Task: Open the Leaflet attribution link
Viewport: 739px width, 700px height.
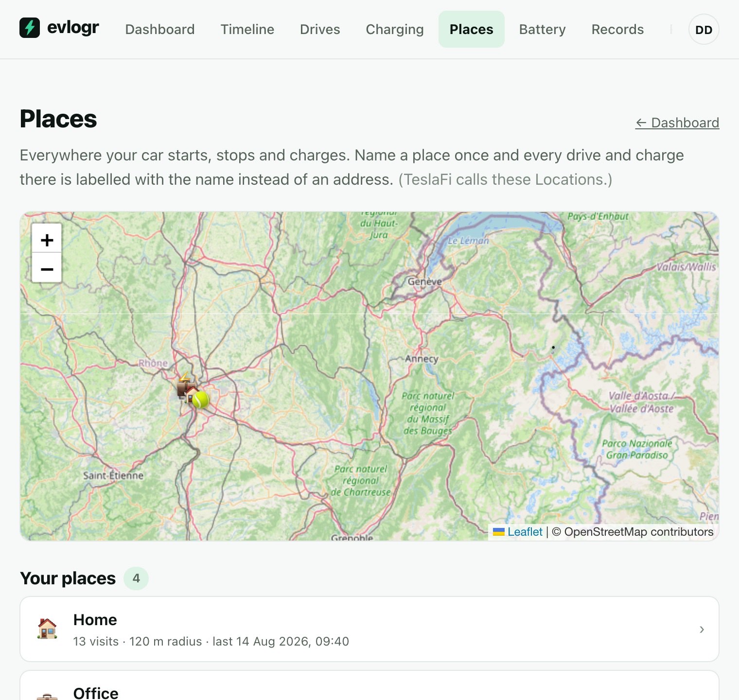Action: [x=525, y=532]
